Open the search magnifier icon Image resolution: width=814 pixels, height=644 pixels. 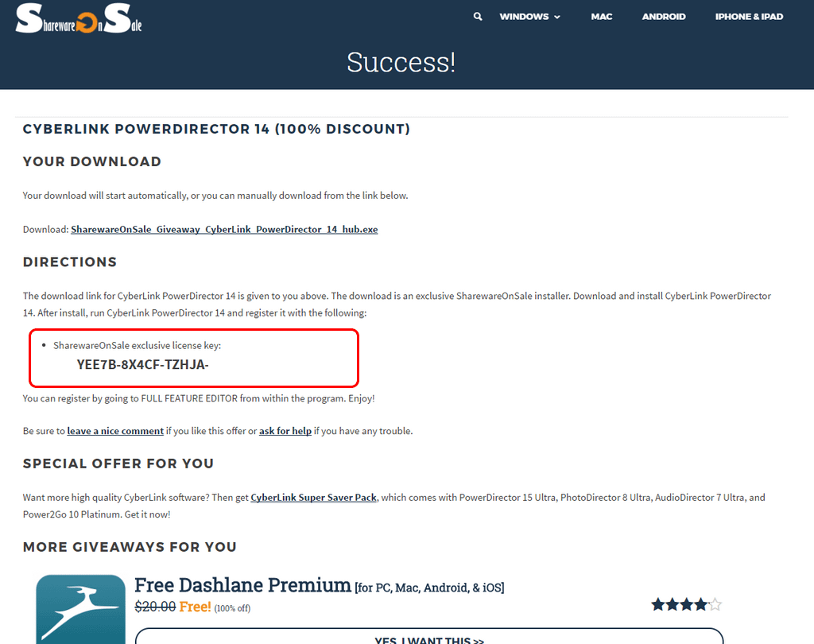(478, 17)
